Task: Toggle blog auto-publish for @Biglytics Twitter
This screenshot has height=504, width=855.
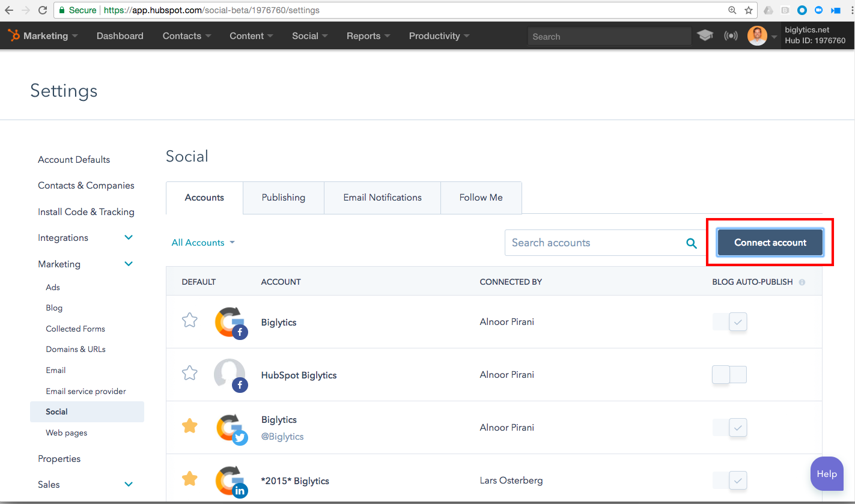Action: point(729,428)
